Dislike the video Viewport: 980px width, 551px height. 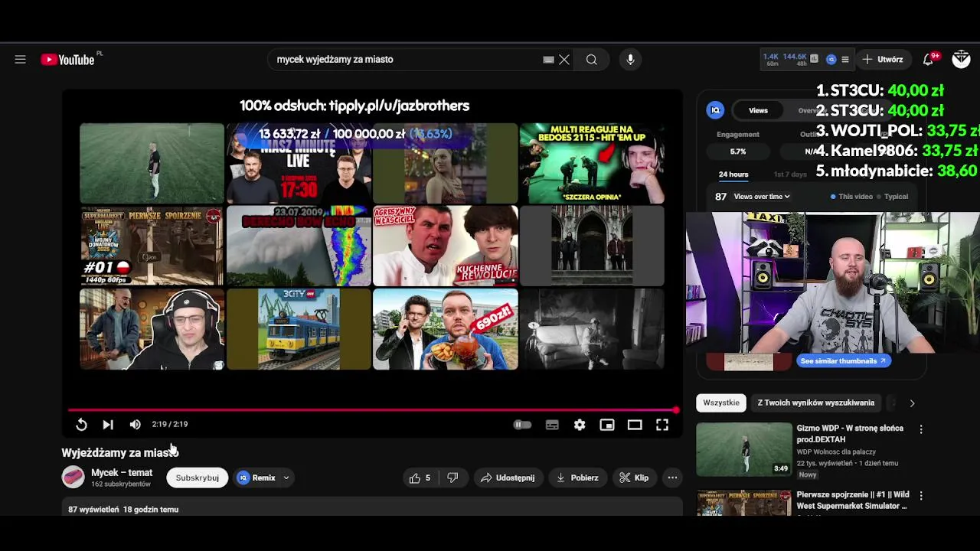point(452,478)
